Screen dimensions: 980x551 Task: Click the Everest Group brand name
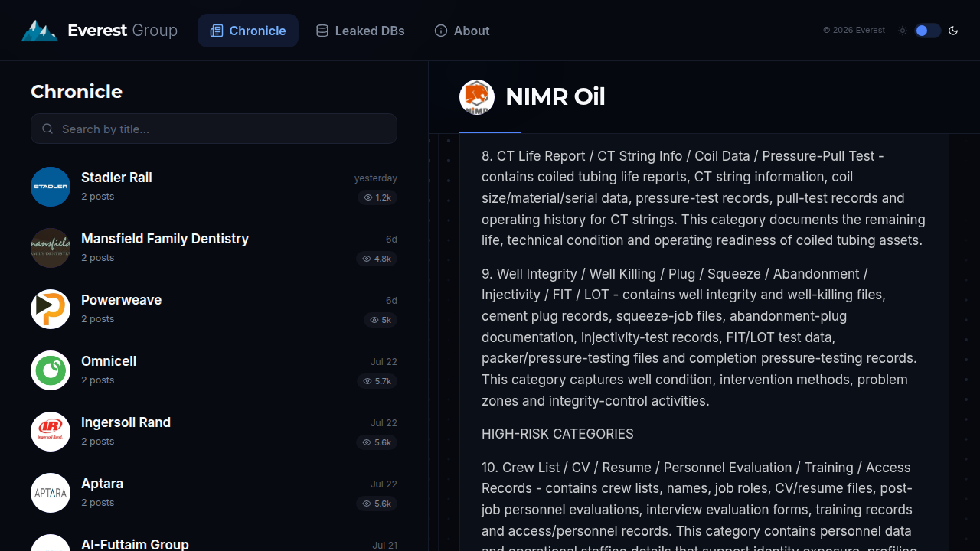[x=122, y=31]
